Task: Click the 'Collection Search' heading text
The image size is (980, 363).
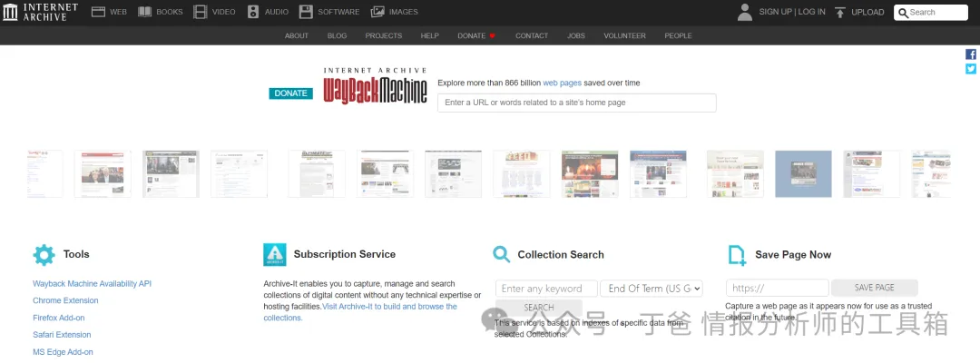Action: click(561, 254)
